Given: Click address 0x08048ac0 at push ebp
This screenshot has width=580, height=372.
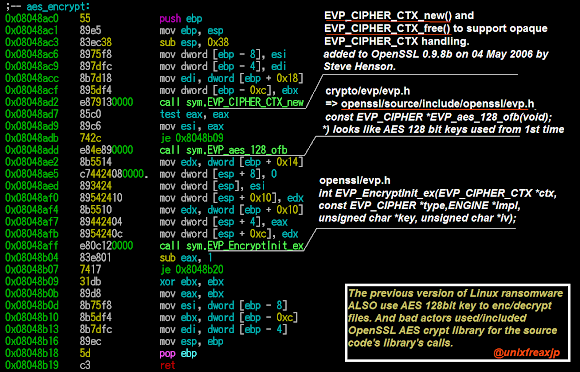Looking at the screenshot, I should pos(32,18).
